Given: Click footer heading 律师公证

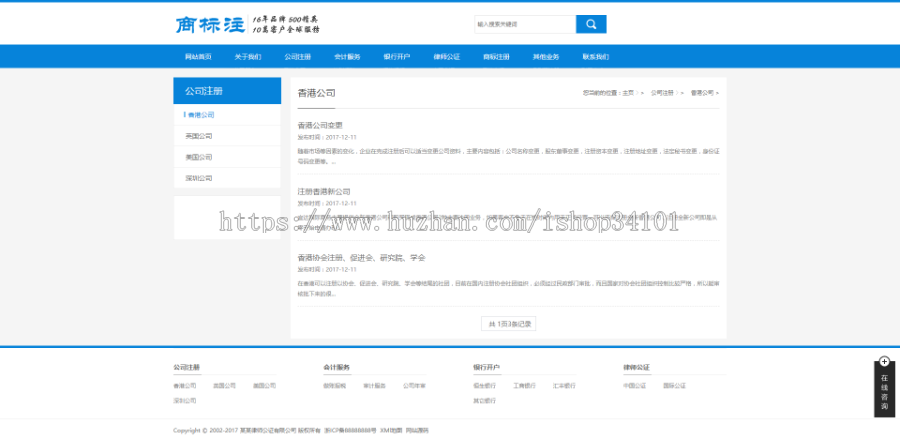Looking at the screenshot, I should pos(637,367).
